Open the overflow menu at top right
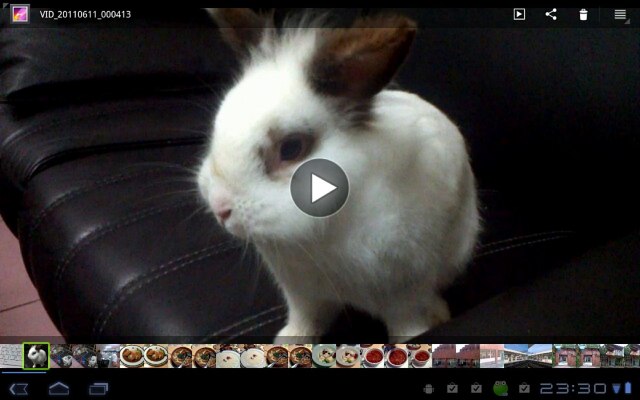The width and height of the screenshot is (640, 400). coord(620,15)
